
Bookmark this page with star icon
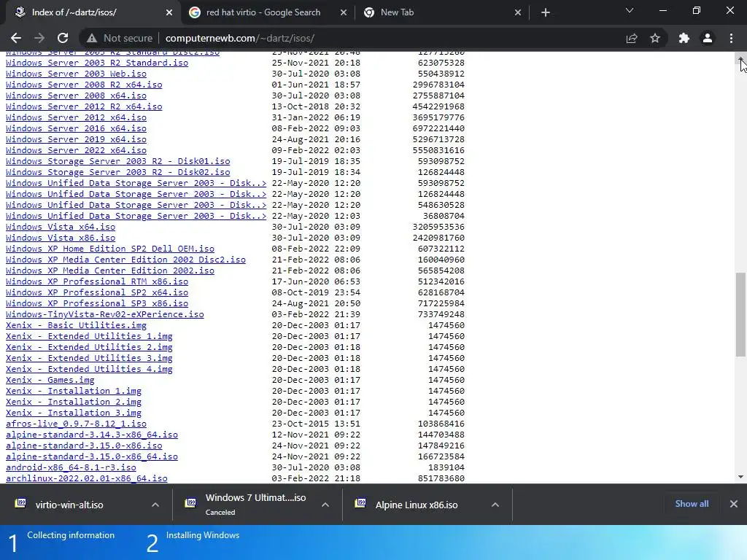coord(655,38)
